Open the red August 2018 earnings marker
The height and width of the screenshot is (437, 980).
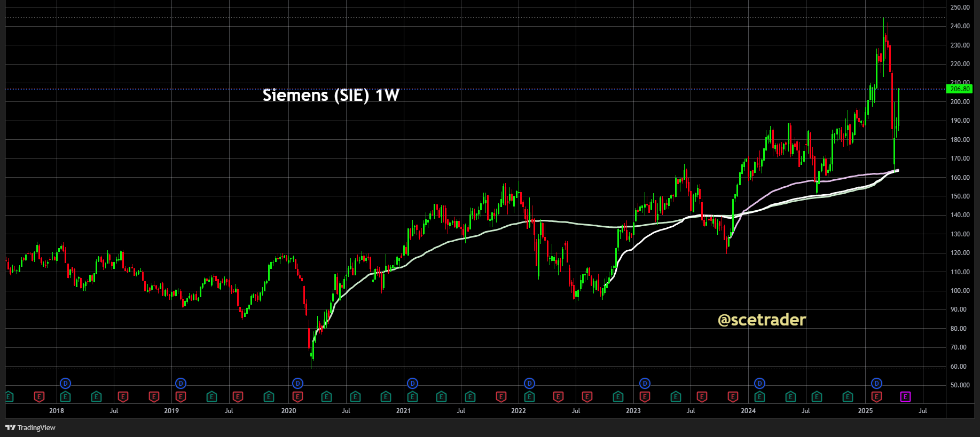point(123,396)
